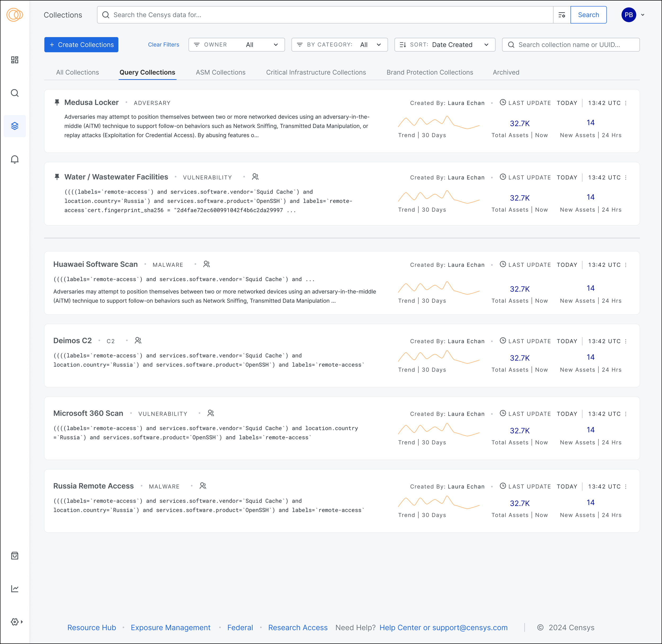Image resolution: width=662 pixels, height=644 pixels.
Task: Click the Censys logo icon
Action: (x=15, y=15)
